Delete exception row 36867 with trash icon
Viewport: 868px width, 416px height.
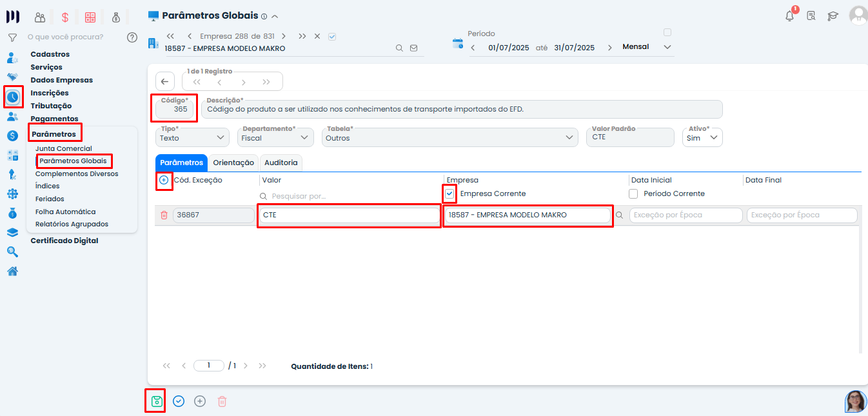click(164, 215)
